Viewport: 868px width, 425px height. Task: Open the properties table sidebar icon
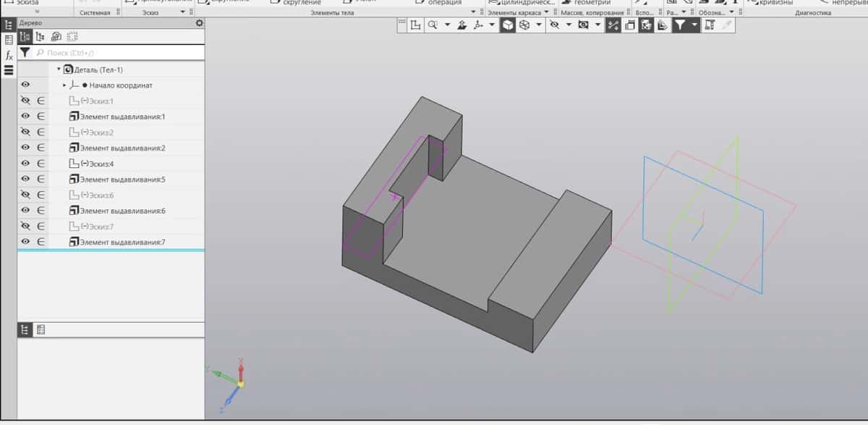pyautogui.click(x=8, y=40)
